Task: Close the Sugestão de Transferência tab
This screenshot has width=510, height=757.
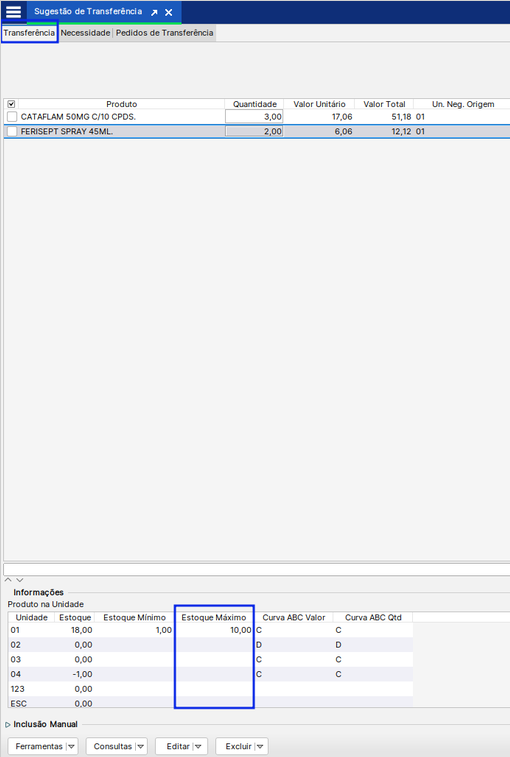Action: pos(169,13)
